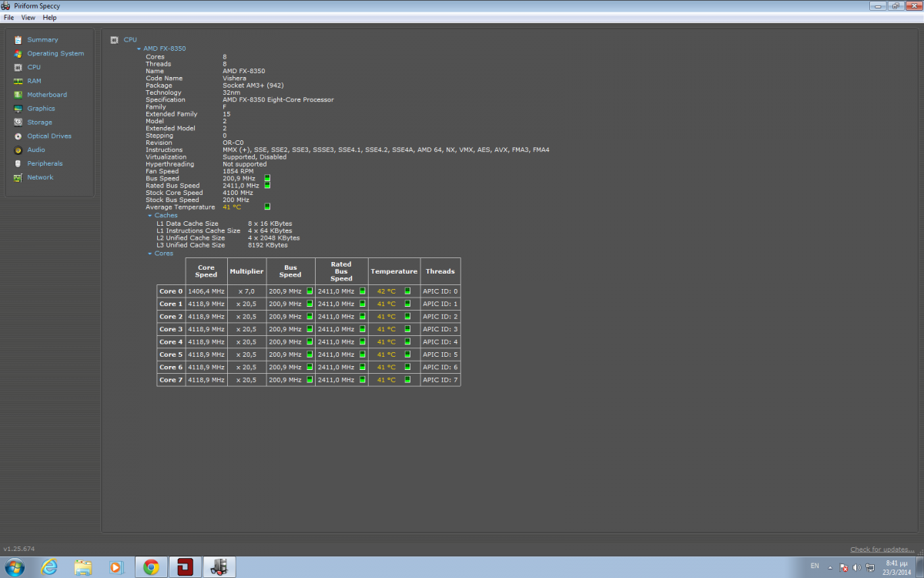Collapse the Caches section arrow
Screen dimensions: 924x578
point(150,216)
